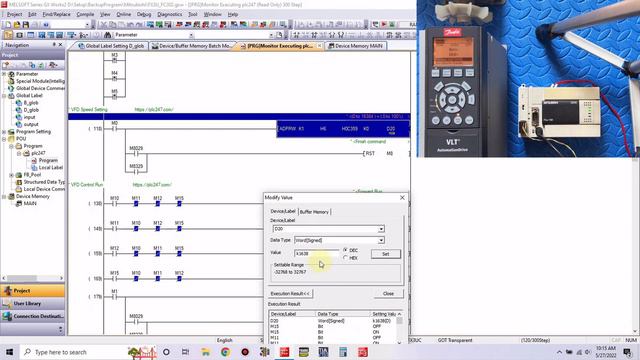This screenshot has height=360, width=640.
Task: Click the Windows Start button
Action: point(9,352)
